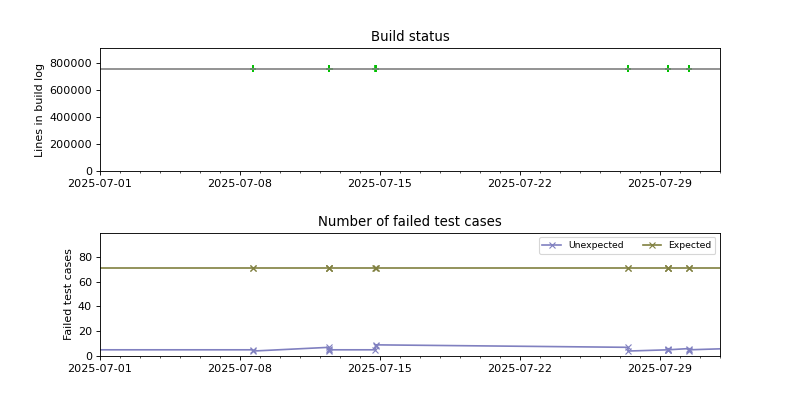The height and width of the screenshot is (400, 800).
Task: Select the earliest Expected failures x marker
Action: click(x=253, y=268)
